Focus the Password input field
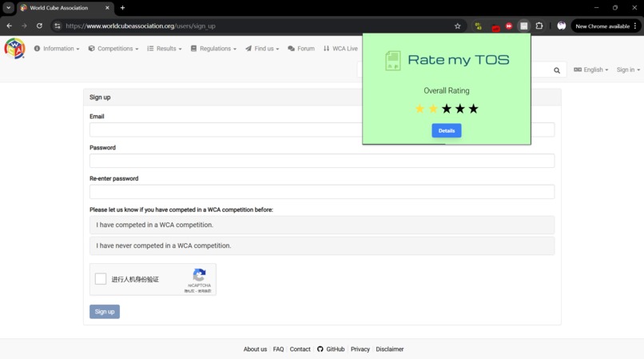Viewport: 644px width, 359px height. pos(322,161)
